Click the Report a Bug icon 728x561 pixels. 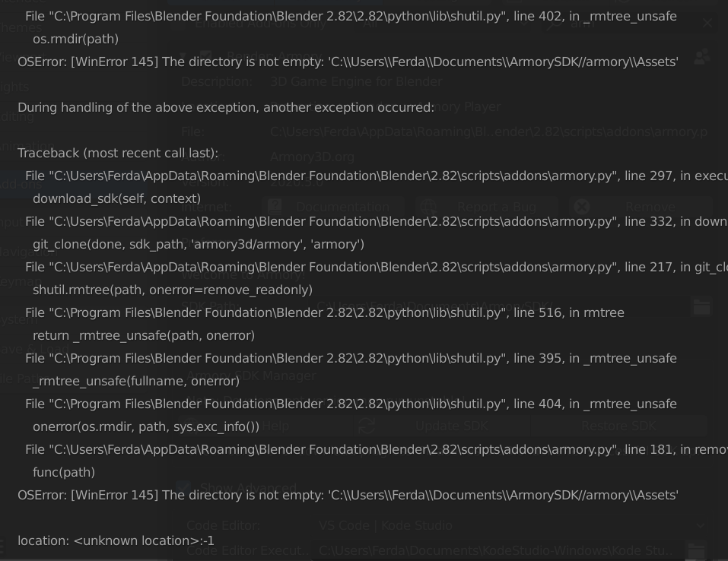(428, 207)
